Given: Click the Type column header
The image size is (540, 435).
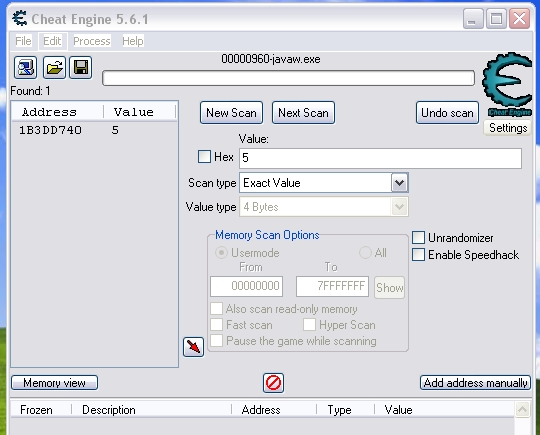Looking at the screenshot, I should coord(345,410).
